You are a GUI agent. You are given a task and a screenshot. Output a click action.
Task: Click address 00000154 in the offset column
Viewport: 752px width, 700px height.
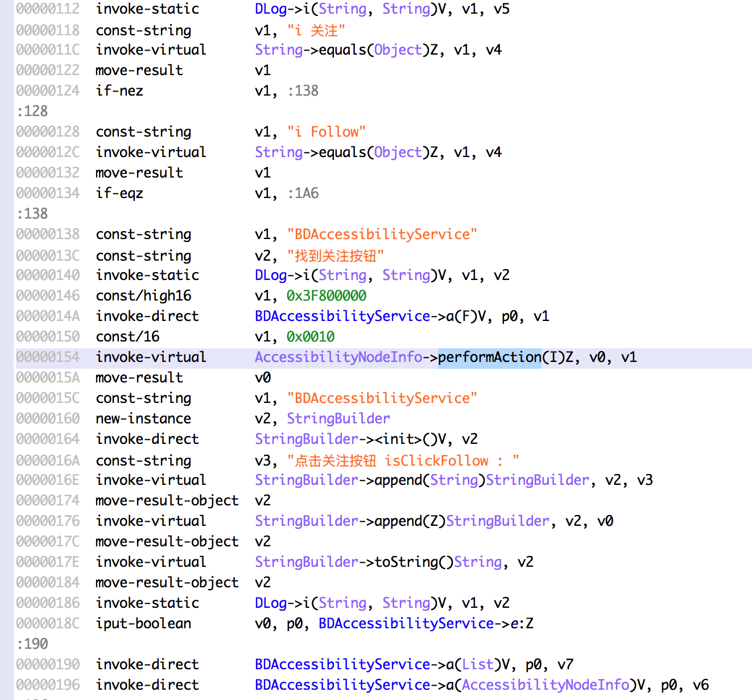pos(48,357)
